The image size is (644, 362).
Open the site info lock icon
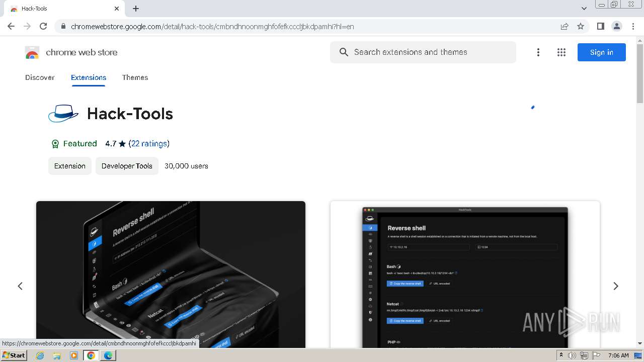pyautogui.click(x=63, y=27)
